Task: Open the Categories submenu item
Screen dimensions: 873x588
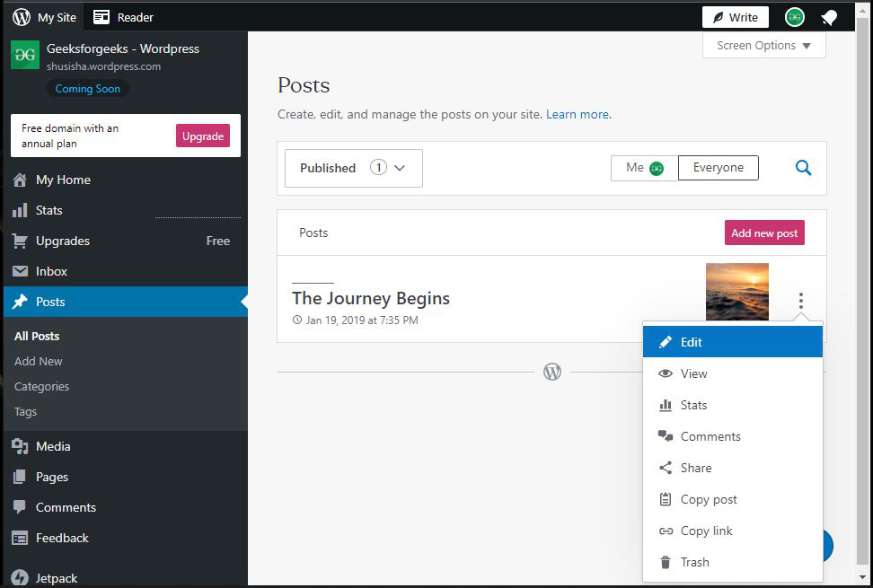Action: coord(41,386)
